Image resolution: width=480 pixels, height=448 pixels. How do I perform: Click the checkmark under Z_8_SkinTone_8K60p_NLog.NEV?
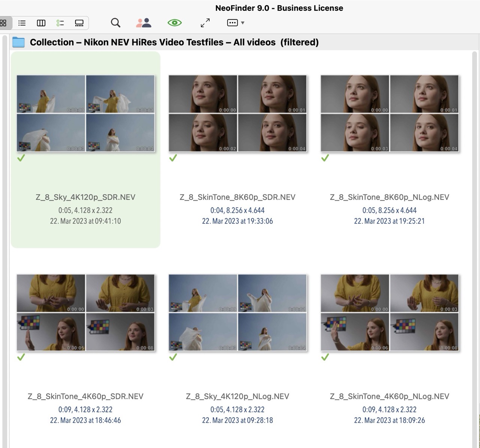click(x=325, y=158)
